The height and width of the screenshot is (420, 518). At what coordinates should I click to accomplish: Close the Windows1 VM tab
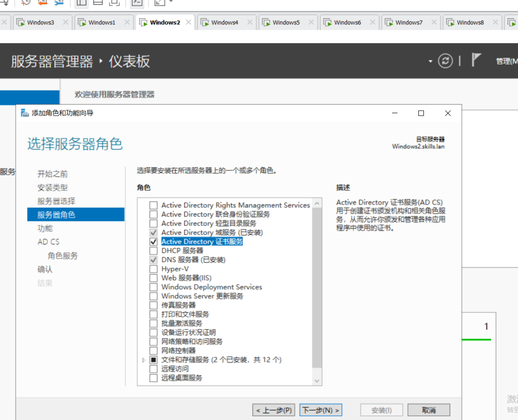tap(127, 22)
